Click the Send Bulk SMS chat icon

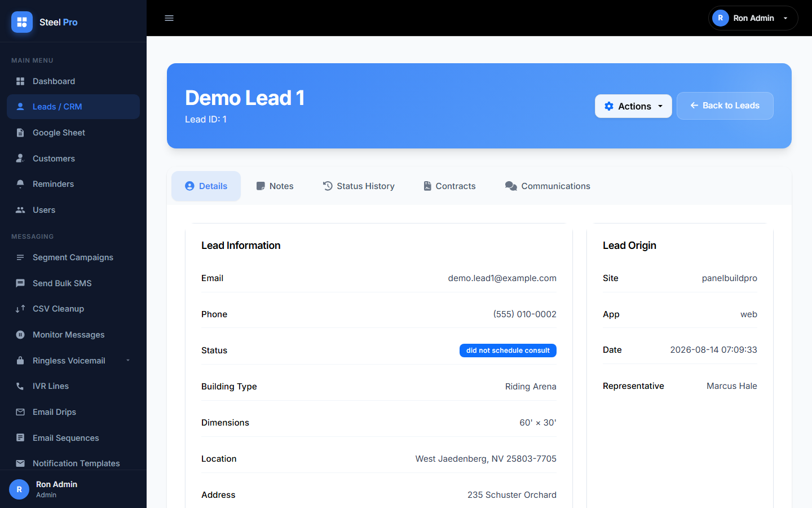coord(20,283)
